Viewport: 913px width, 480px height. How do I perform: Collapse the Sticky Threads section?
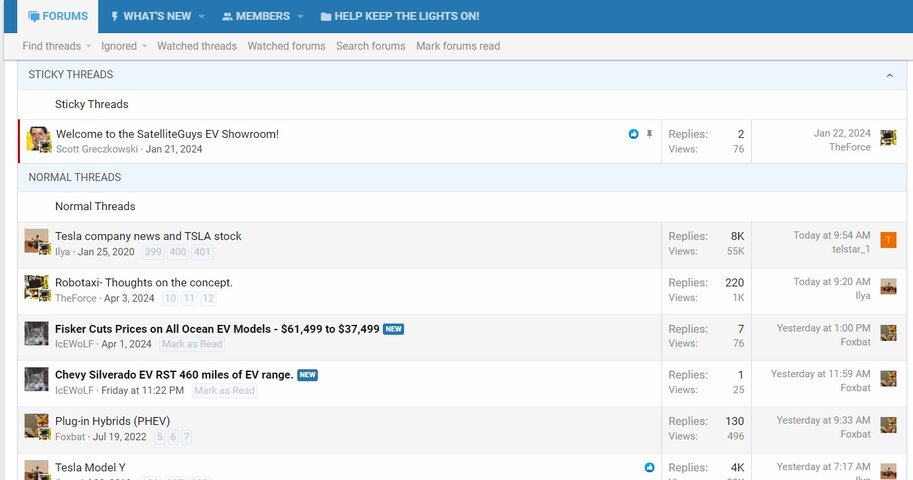889,75
